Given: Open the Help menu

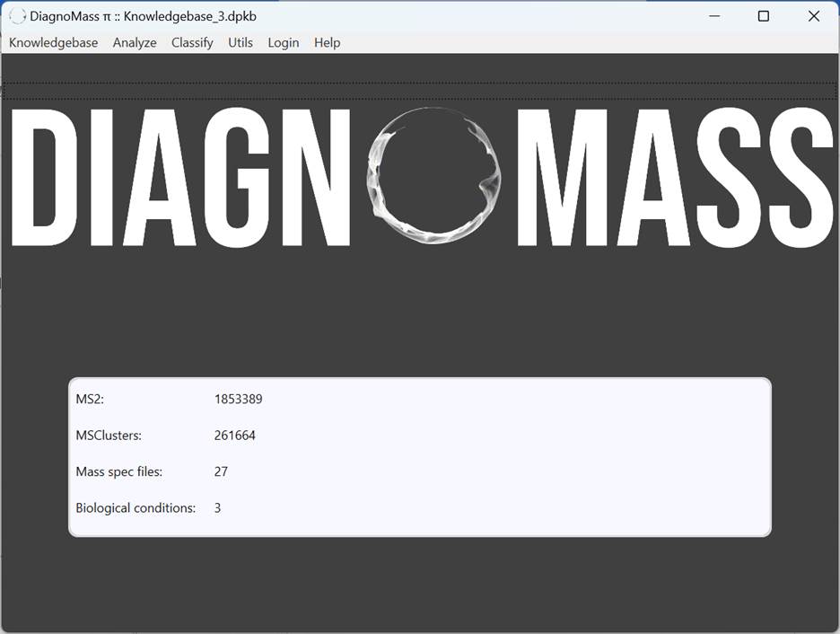Looking at the screenshot, I should 327,42.
